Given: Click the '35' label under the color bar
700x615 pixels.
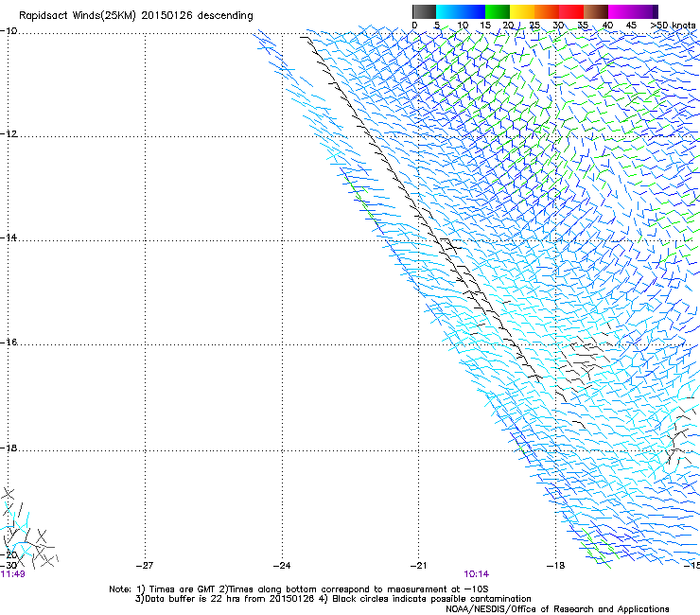Looking at the screenshot, I should click(583, 26).
